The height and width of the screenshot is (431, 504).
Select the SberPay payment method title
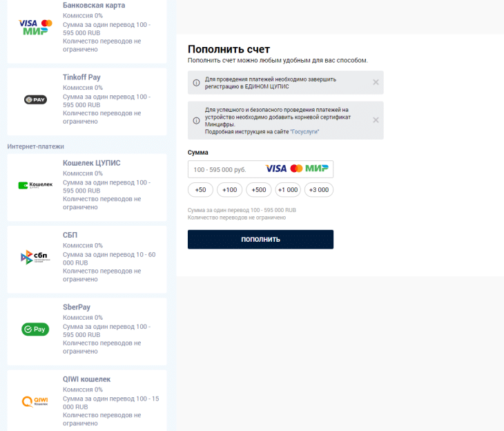77,307
